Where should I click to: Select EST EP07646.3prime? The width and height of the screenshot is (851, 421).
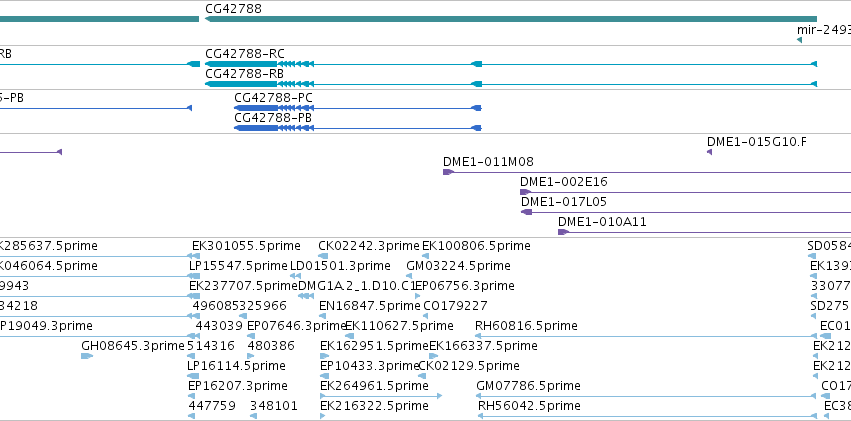click(x=296, y=326)
